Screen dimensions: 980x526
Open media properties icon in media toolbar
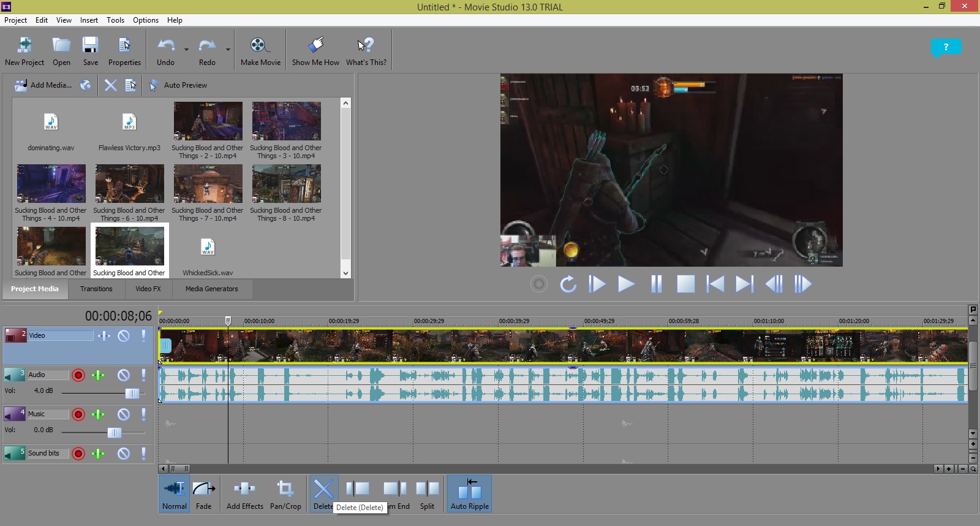coord(130,85)
